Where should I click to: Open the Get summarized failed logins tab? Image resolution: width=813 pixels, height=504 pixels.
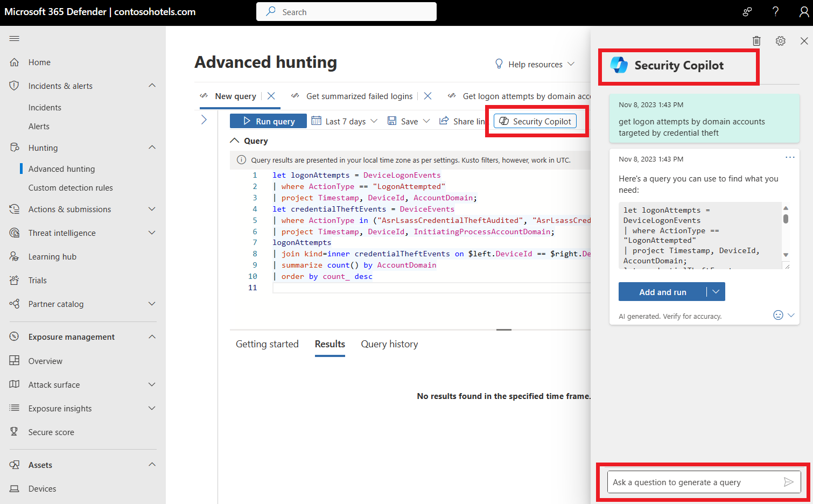tap(359, 96)
